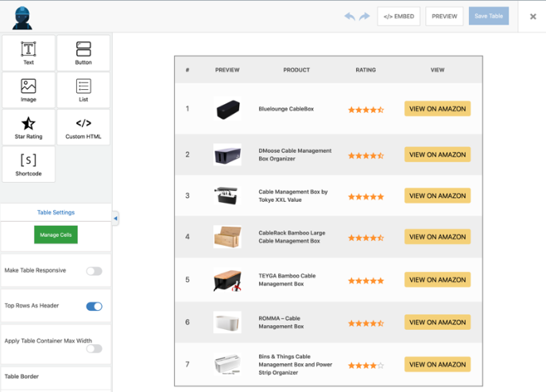Select the star rating in DMoose row
This screenshot has width=546, height=392.
[x=366, y=155]
